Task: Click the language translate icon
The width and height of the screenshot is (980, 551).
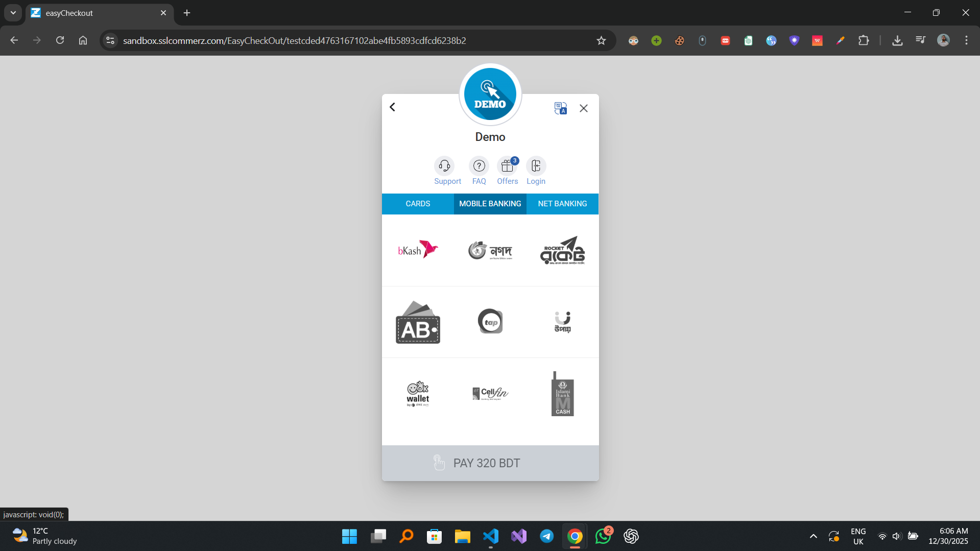Action: point(560,108)
